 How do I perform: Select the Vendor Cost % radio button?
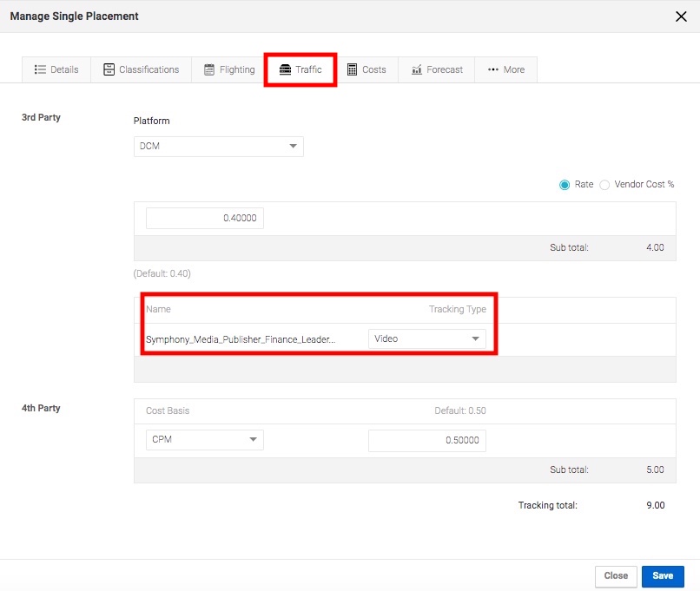click(x=604, y=185)
